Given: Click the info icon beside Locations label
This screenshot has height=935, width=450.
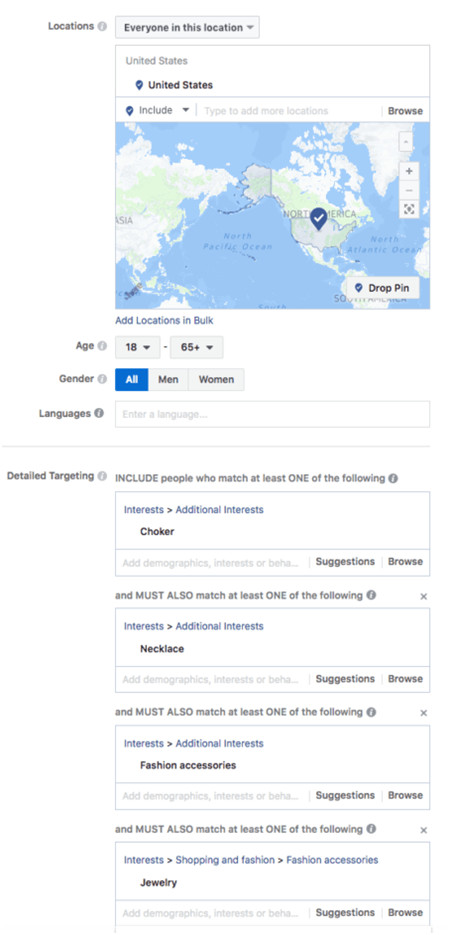Looking at the screenshot, I should pos(103,27).
